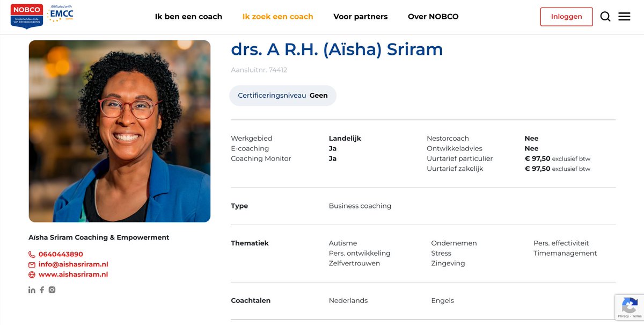Click the 'Coachtalen' heading

tap(251, 301)
